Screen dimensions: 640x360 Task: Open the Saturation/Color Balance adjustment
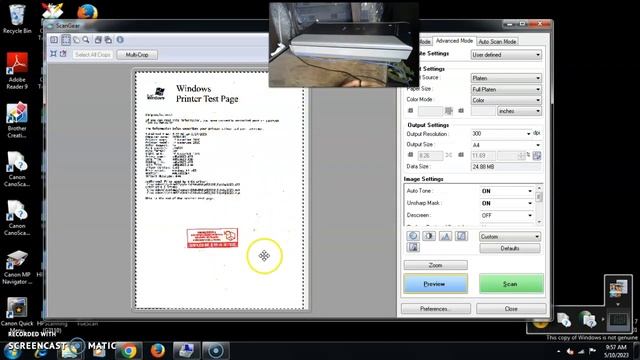[x=413, y=236]
